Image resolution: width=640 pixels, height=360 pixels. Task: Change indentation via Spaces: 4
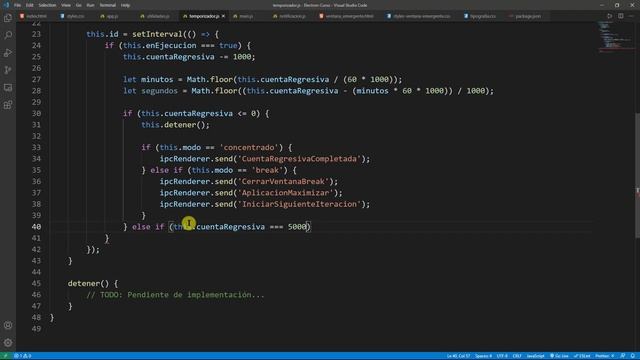484,356
